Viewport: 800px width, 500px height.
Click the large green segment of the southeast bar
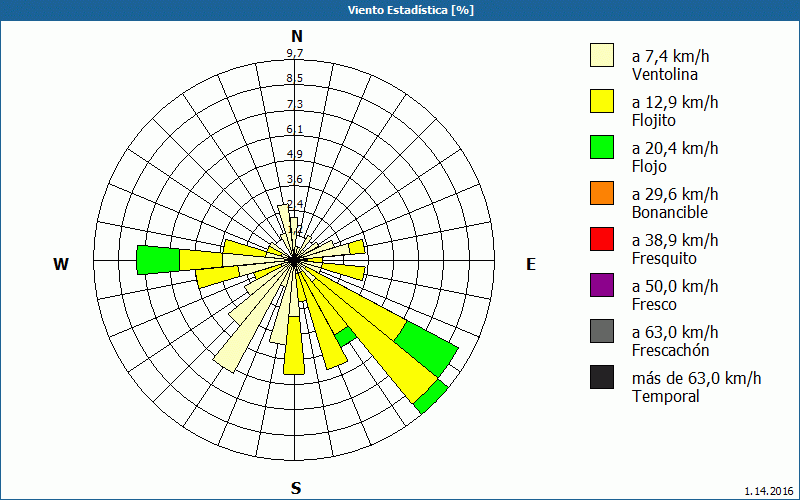[427, 348]
